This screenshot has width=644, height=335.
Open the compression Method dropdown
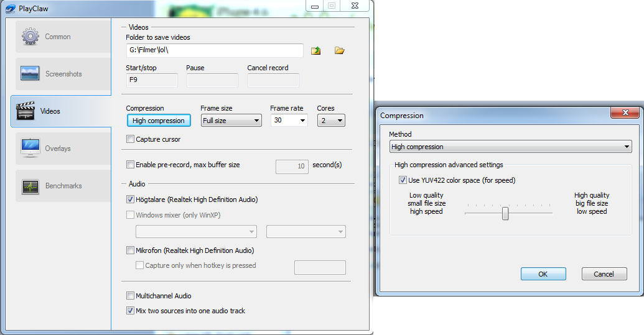(510, 147)
